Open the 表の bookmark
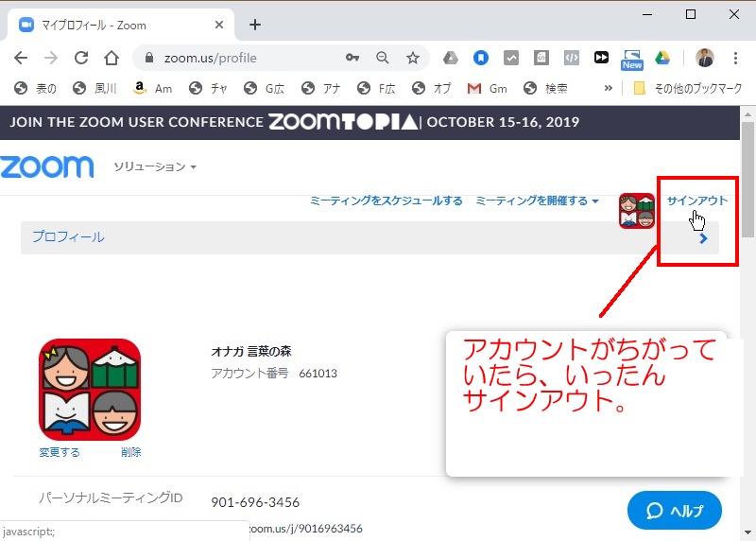Image resolution: width=756 pixels, height=541 pixels. [x=35, y=88]
